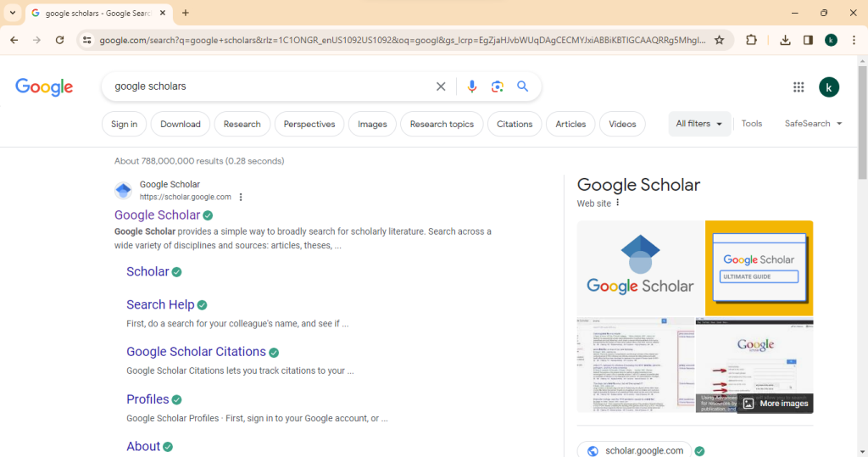Go forward with the browser forward arrow
The image size is (868, 457).
36,40
